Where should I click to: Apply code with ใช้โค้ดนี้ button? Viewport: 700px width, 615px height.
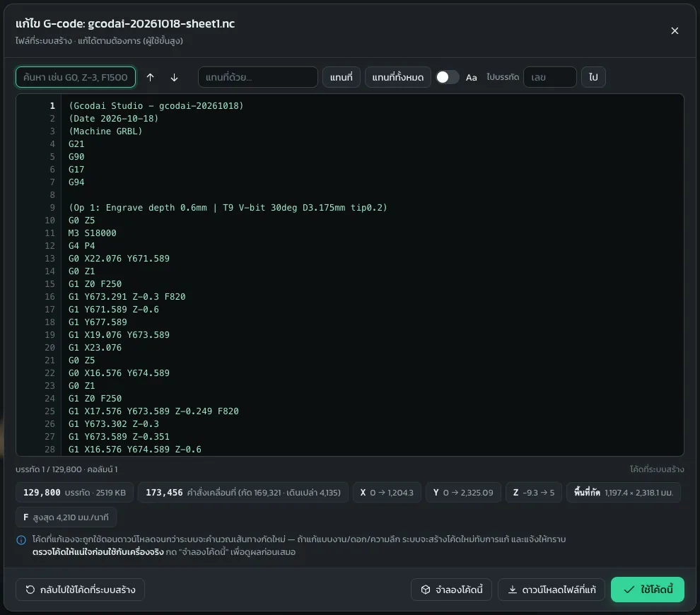(647, 590)
